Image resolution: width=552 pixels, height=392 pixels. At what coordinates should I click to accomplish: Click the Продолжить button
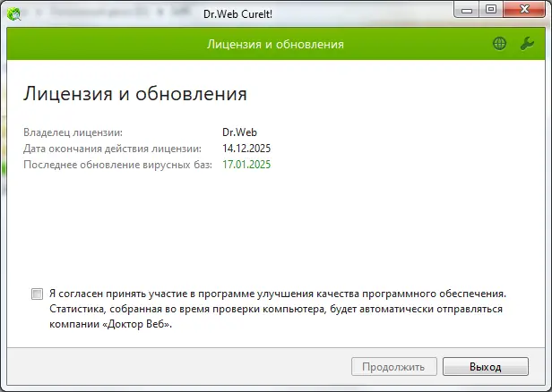pyautogui.click(x=394, y=367)
